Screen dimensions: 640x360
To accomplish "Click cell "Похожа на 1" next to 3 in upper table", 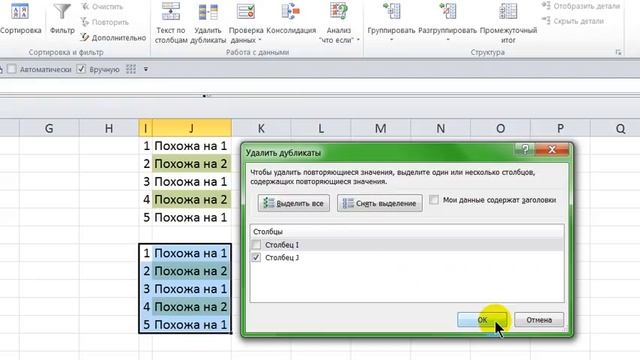I will pyautogui.click(x=191, y=182).
